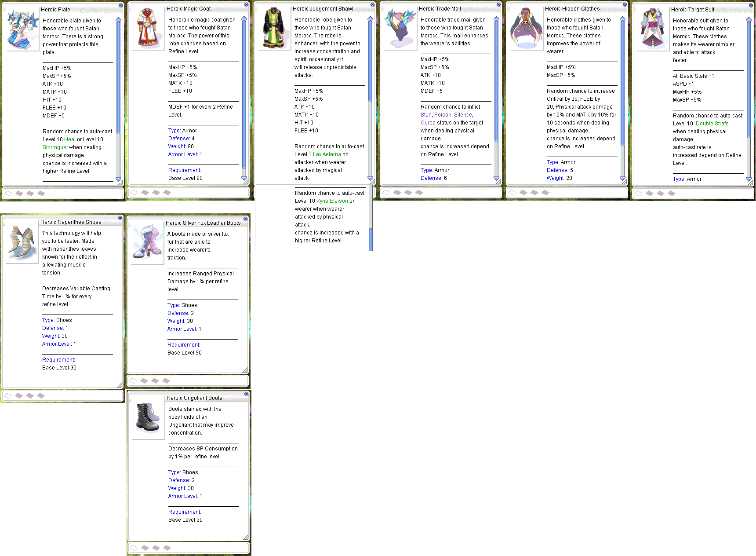Click scroll-down arrow in Heroic Hidden Clothes window

point(623,178)
